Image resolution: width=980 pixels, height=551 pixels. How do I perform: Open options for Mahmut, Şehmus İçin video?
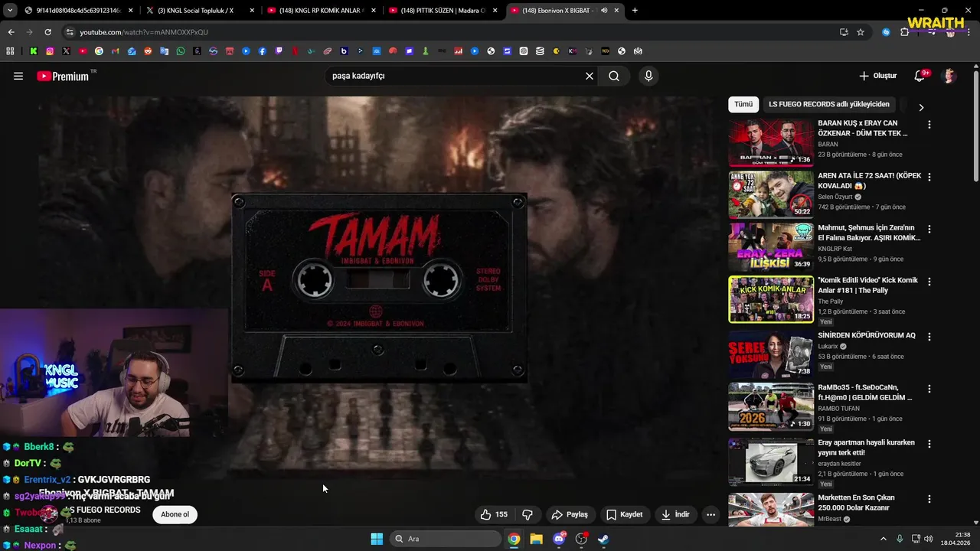click(x=929, y=229)
